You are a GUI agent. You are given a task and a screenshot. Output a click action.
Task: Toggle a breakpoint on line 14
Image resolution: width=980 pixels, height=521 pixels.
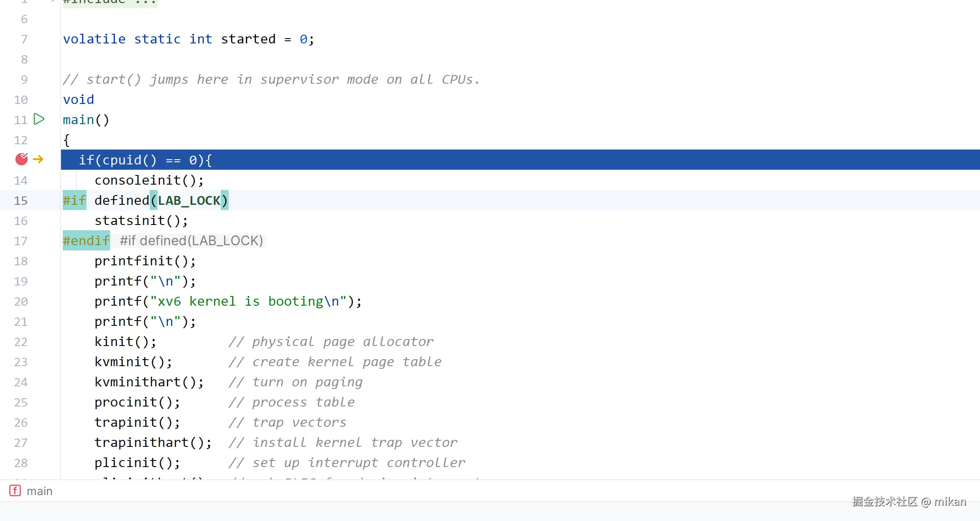click(x=21, y=180)
